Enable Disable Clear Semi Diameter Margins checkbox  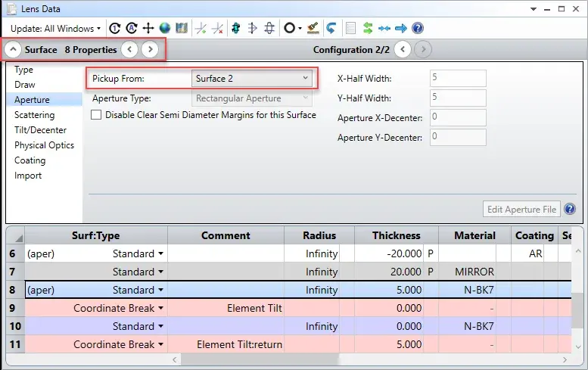click(x=96, y=115)
